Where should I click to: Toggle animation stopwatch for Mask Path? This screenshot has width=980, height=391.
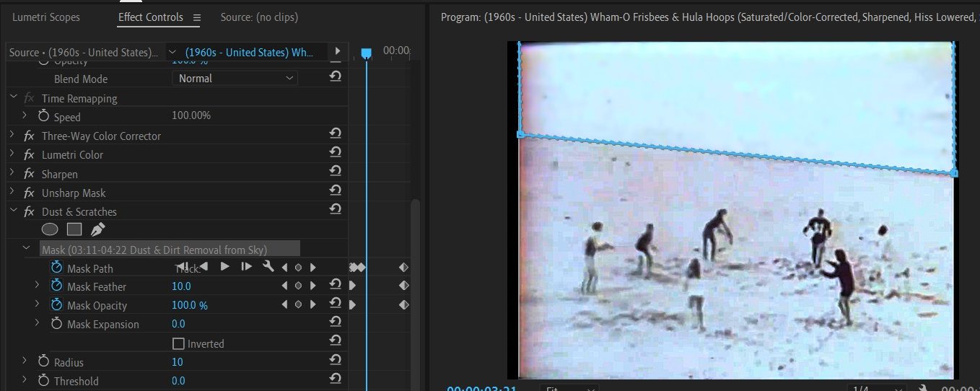coord(56,268)
